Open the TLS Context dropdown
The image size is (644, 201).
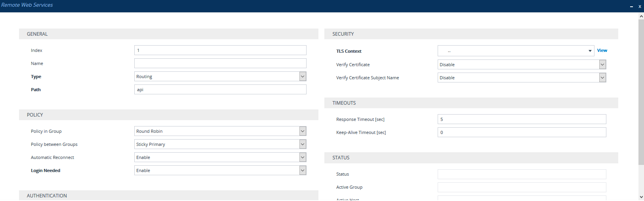(x=515, y=51)
